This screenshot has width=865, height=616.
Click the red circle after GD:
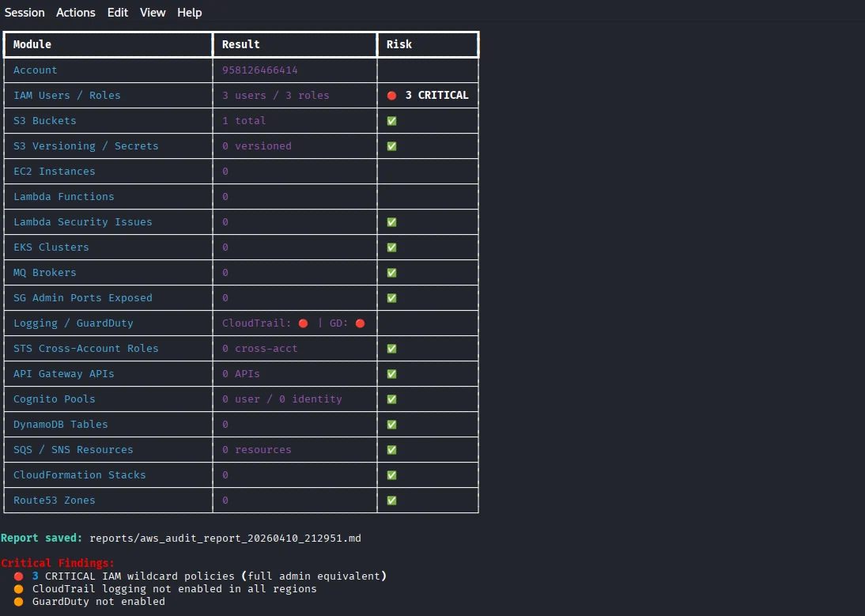(x=361, y=323)
